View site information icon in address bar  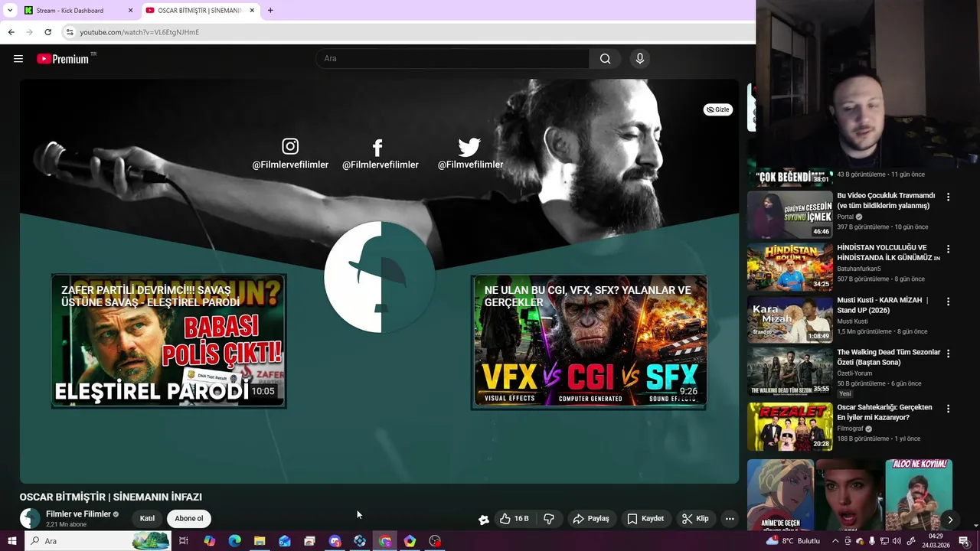(70, 32)
